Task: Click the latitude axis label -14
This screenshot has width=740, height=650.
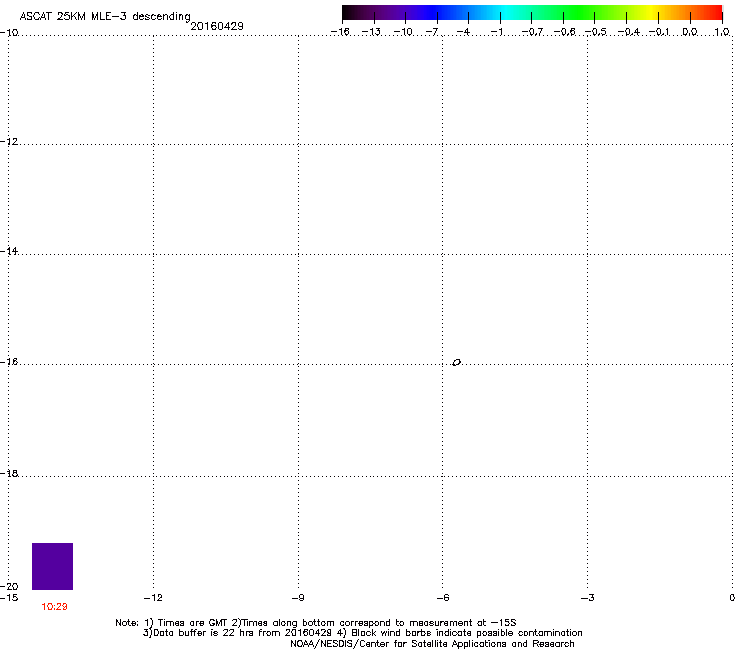Action: (9, 251)
